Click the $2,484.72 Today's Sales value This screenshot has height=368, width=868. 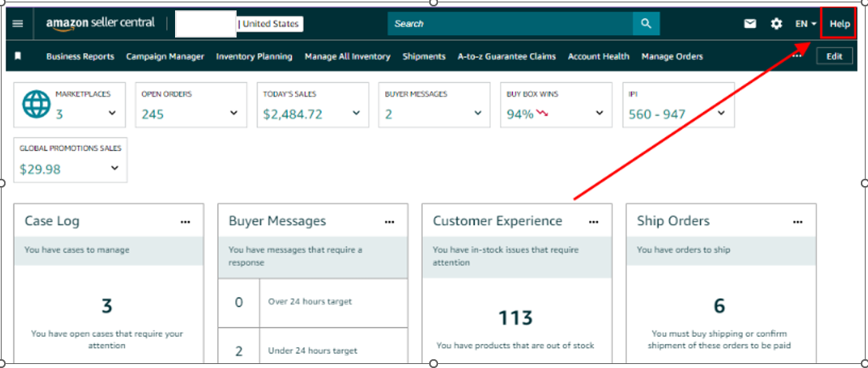[x=293, y=115]
